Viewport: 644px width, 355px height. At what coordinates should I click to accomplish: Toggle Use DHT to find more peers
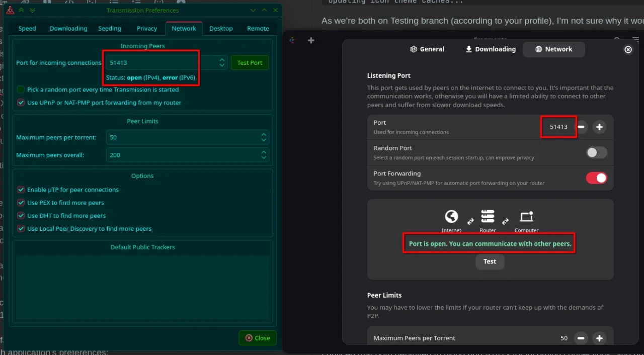(21, 216)
